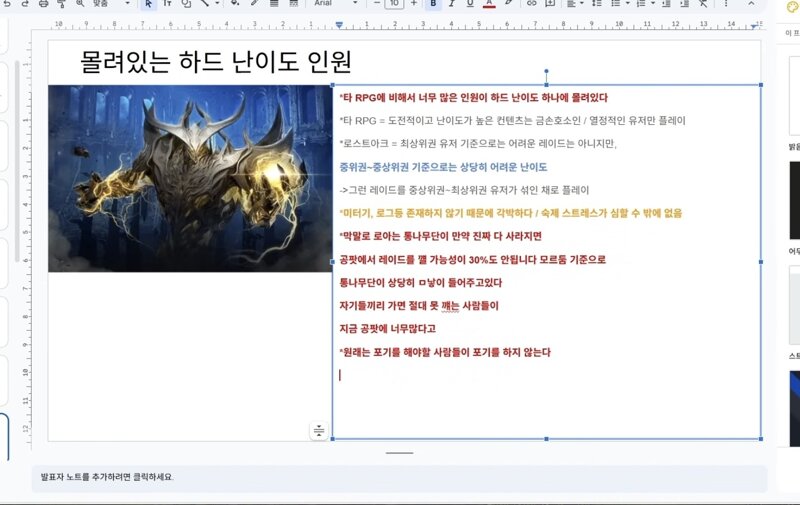
Task: Clear formatting from selected text
Action: [x=704, y=4]
